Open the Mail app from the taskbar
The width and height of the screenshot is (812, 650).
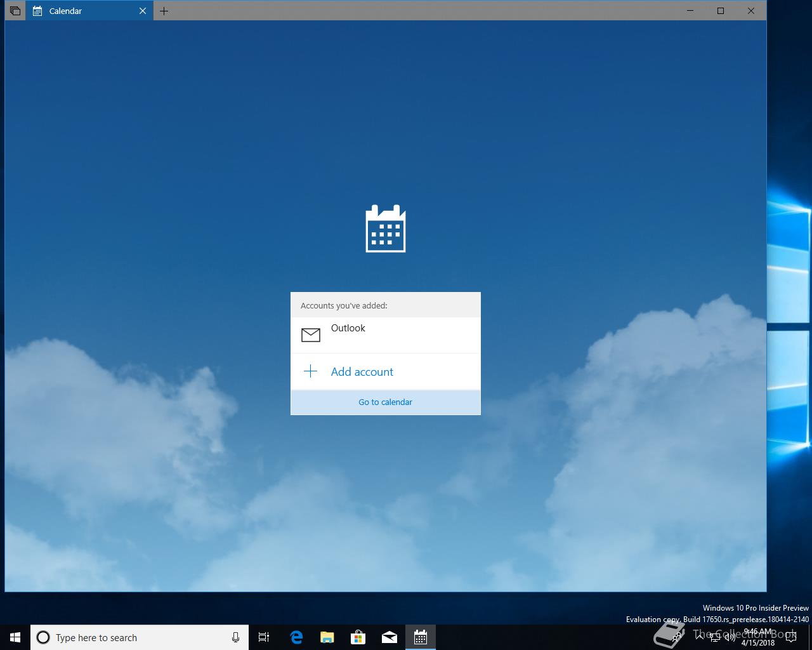(390, 637)
